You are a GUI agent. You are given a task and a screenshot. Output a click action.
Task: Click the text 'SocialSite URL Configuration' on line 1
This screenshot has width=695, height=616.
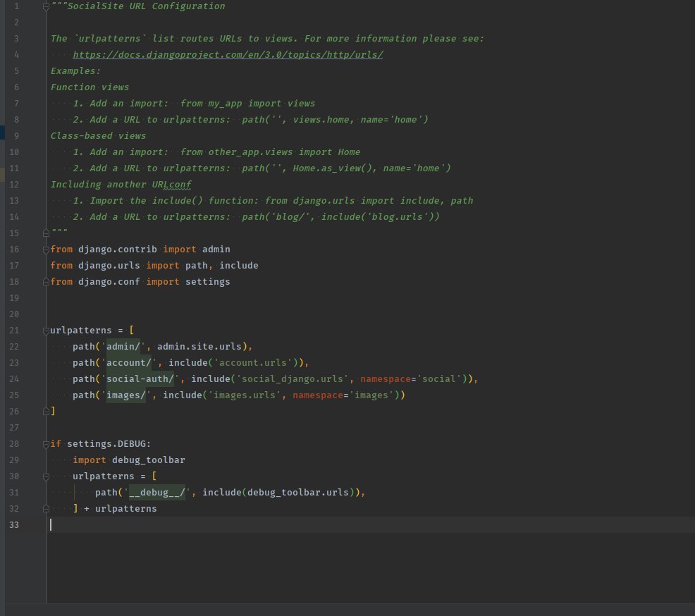click(x=146, y=6)
